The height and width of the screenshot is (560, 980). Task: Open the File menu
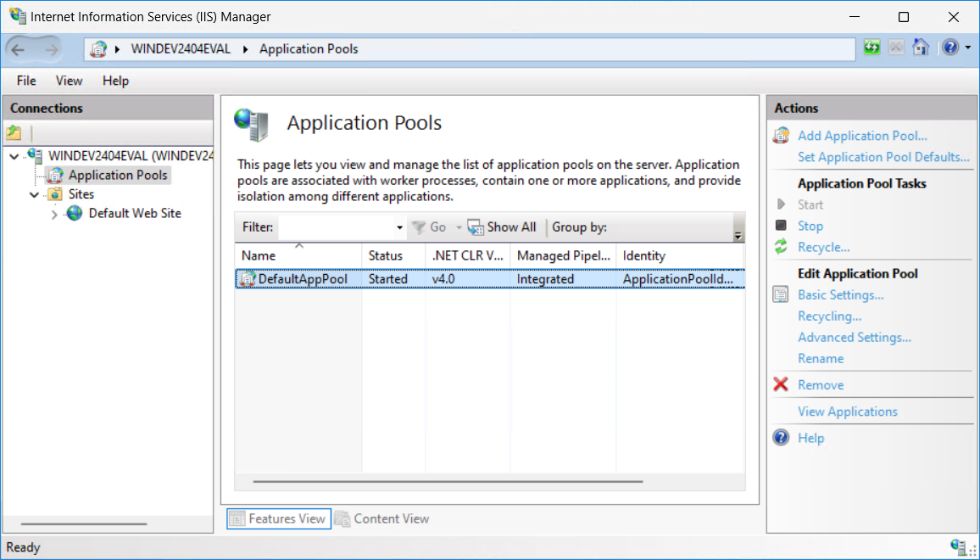click(x=26, y=81)
